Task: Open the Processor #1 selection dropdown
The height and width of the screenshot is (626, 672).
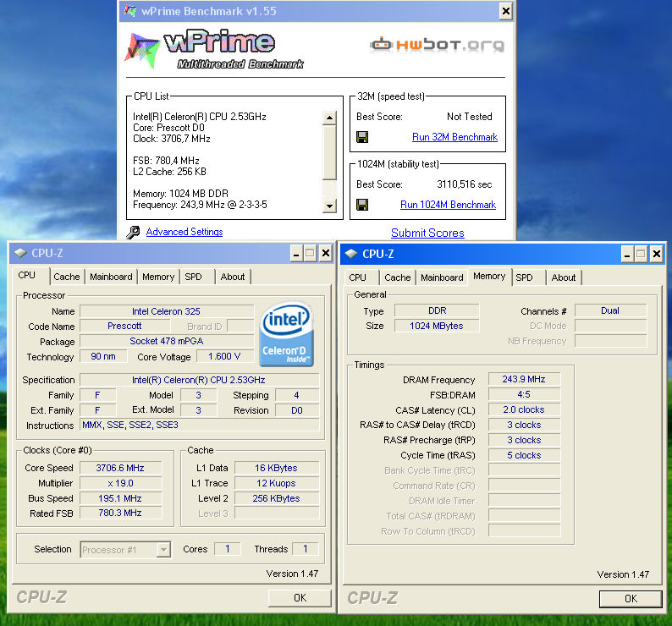Action: [163, 550]
